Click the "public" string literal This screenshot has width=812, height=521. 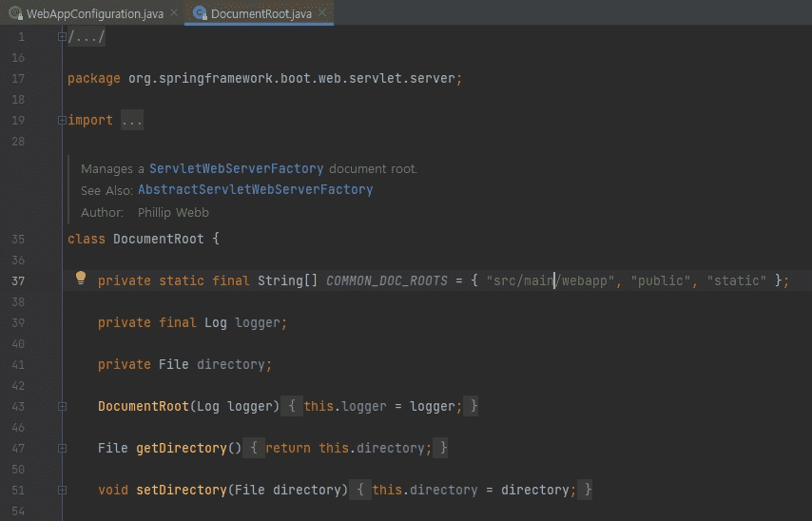tap(661, 280)
